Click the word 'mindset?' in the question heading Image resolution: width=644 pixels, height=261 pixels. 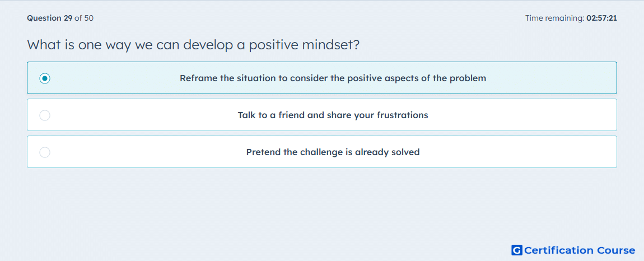pyautogui.click(x=332, y=44)
